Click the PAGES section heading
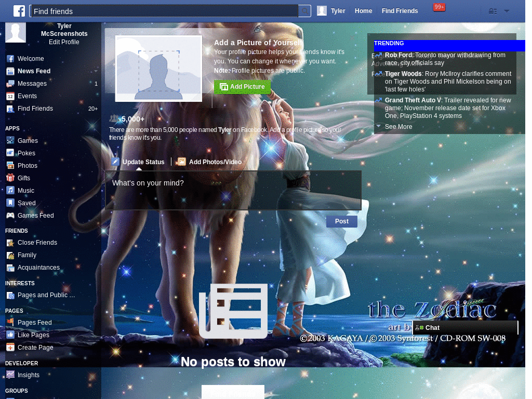Viewport: 532px width, 399px height. coord(14,311)
